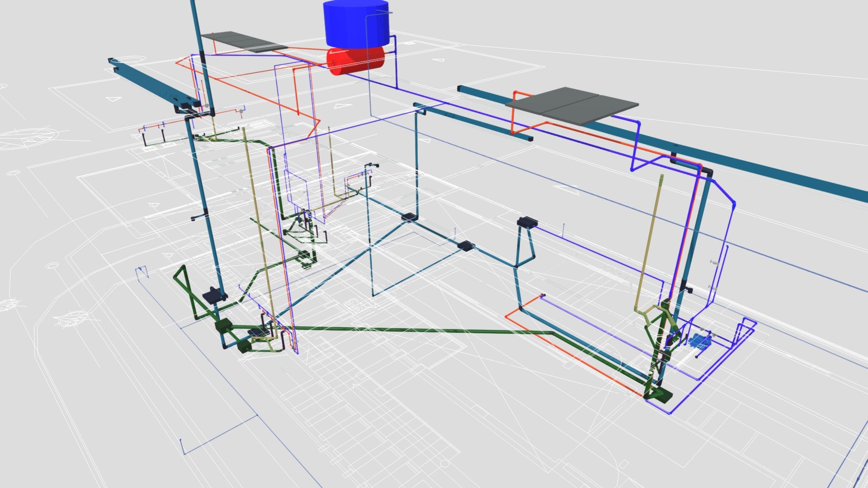The image size is (868, 488).
Task: Click the small gray panel beside the blue tank
Action: pos(244,42)
